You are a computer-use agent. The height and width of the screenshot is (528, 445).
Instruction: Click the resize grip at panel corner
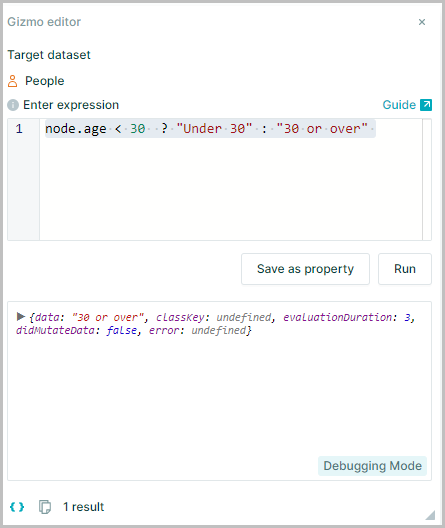pyautogui.click(x=430, y=515)
